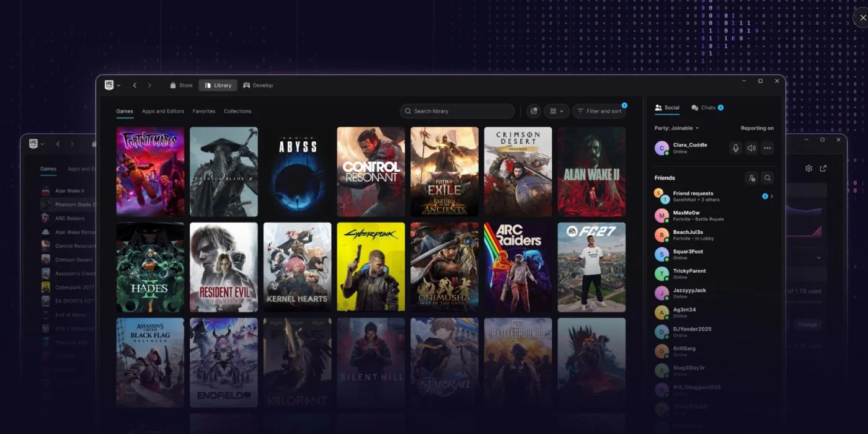Click the add friend icon
868x434 pixels.
[751, 178]
